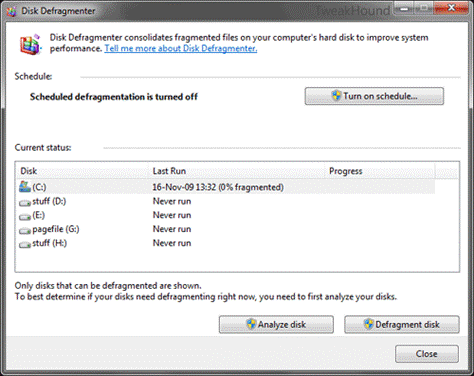The image size is (474, 376).
Task: Click the large Disk Defragmenter header icon
Action: (31, 44)
